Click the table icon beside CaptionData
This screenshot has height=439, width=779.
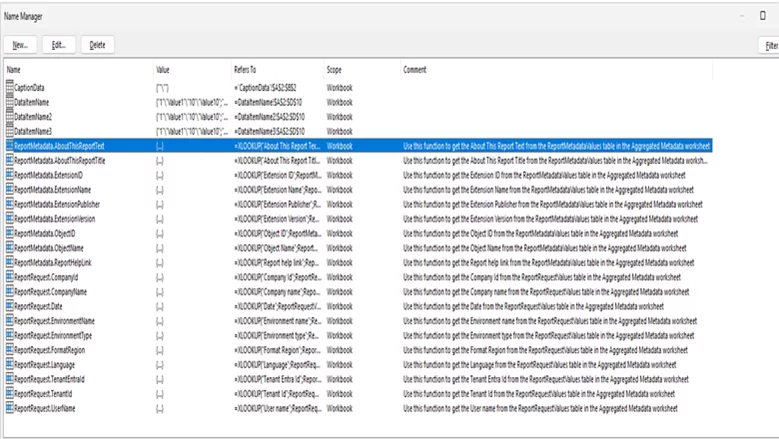coord(9,88)
